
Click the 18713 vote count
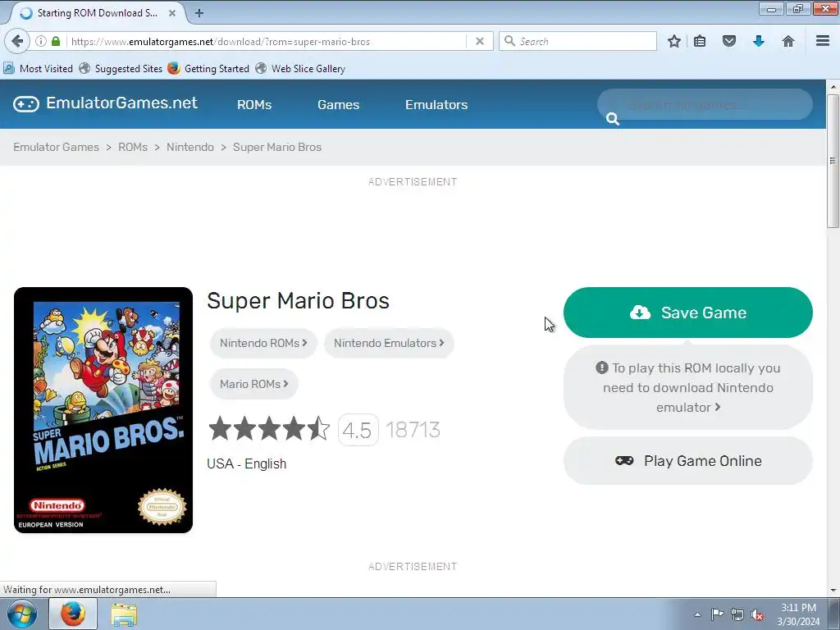[413, 430]
